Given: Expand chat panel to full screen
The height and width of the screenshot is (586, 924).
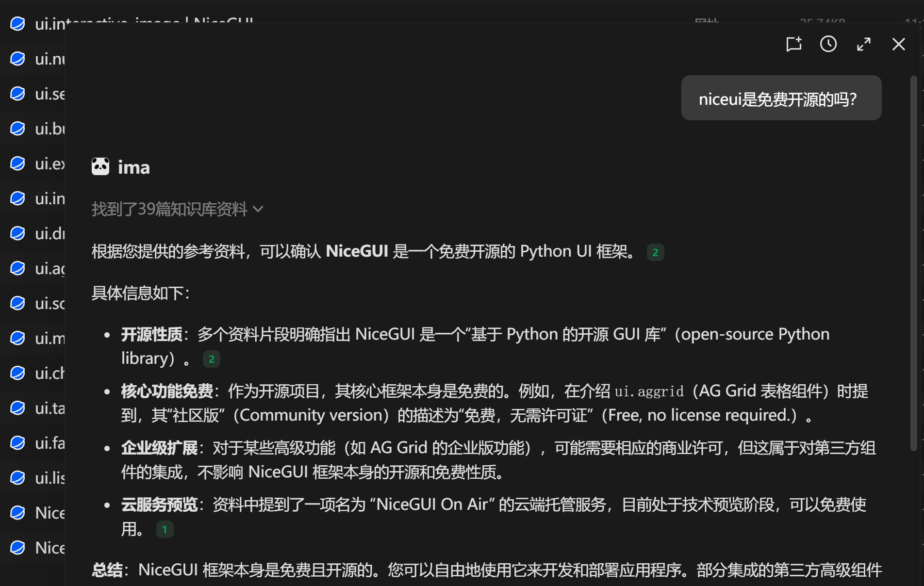Looking at the screenshot, I should (864, 44).
